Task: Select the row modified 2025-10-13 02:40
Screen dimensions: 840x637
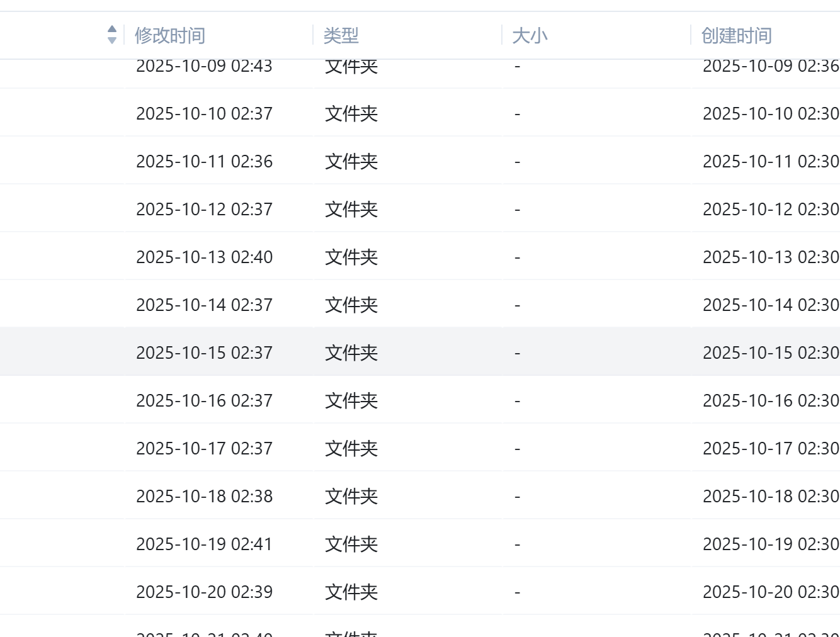Action: coord(204,257)
